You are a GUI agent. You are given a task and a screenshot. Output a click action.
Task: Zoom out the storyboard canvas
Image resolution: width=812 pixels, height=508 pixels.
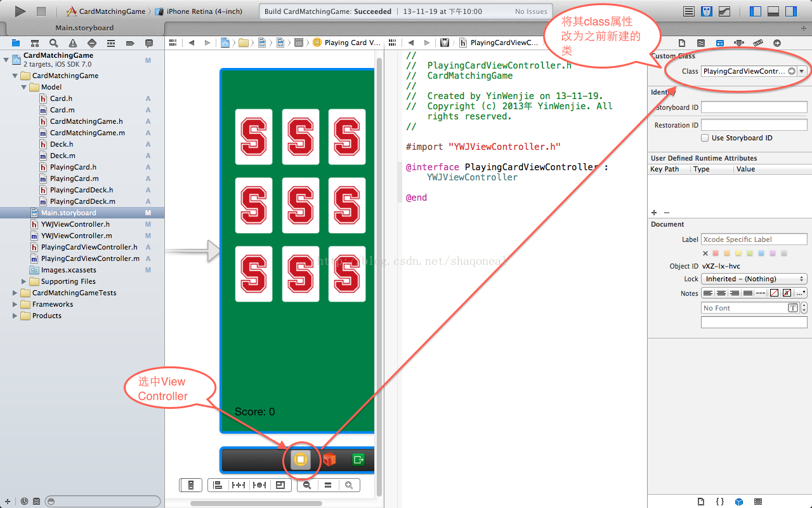pos(307,485)
